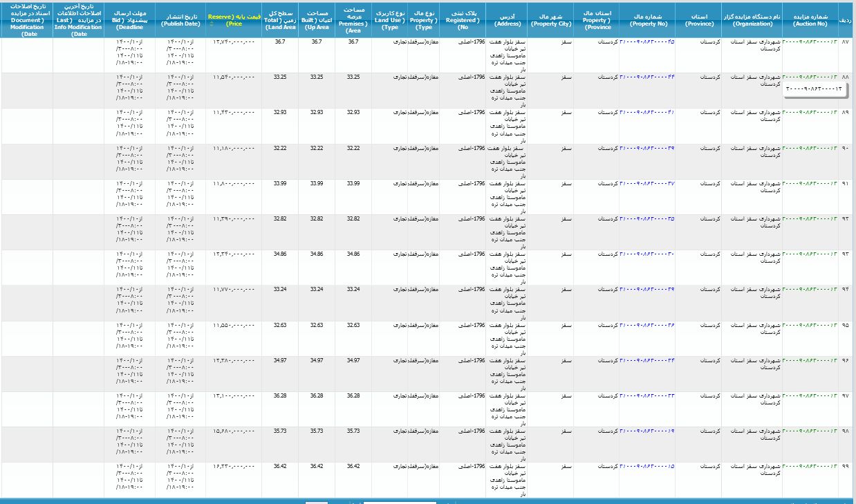
Task: Open property number link in row 91
Action: (x=646, y=183)
